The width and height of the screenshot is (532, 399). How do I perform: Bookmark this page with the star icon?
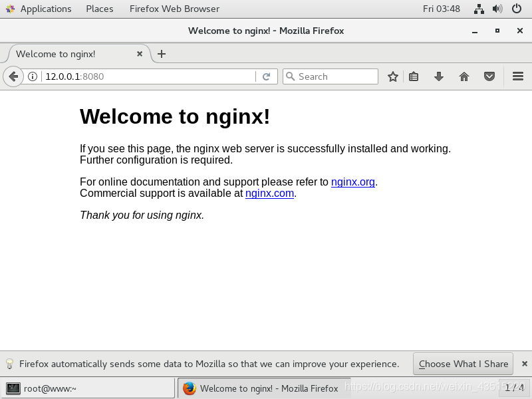(393, 76)
